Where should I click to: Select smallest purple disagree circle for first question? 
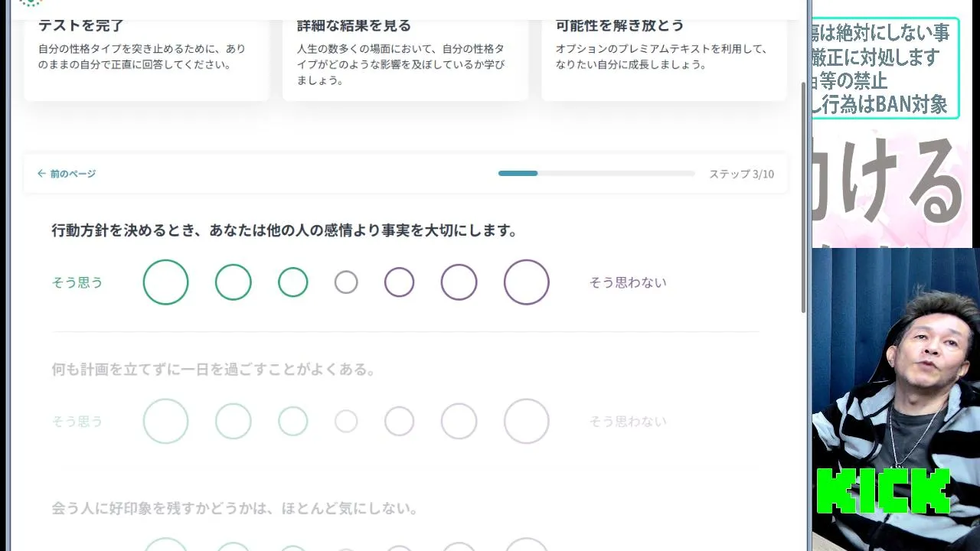pyautogui.click(x=399, y=282)
